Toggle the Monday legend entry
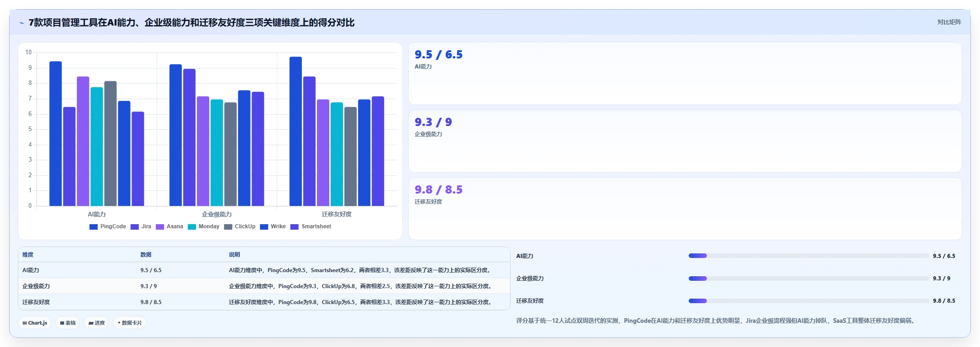Image resolution: width=980 pixels, height=347 pixels. pyautogui.click(x=204, y=226)
